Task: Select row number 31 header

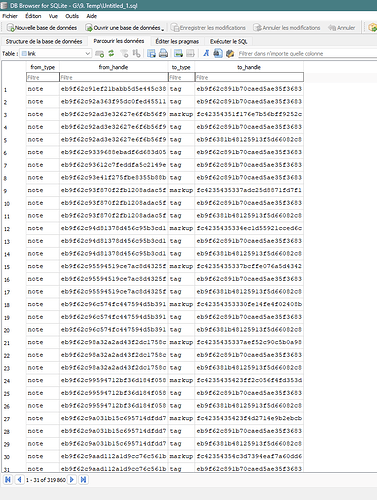Action: point(14,469)
